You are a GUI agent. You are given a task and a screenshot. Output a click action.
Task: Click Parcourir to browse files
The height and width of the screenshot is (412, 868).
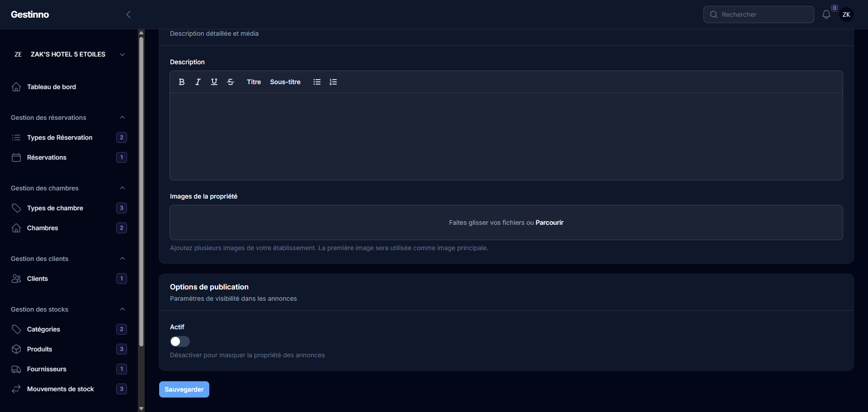pos(549,223)
